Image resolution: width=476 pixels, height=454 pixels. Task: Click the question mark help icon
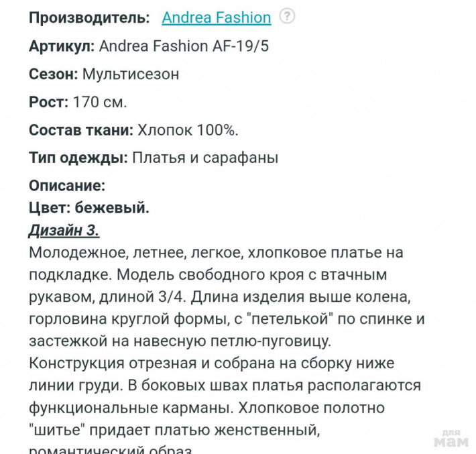pyautogui.click(x=287, y=17)
